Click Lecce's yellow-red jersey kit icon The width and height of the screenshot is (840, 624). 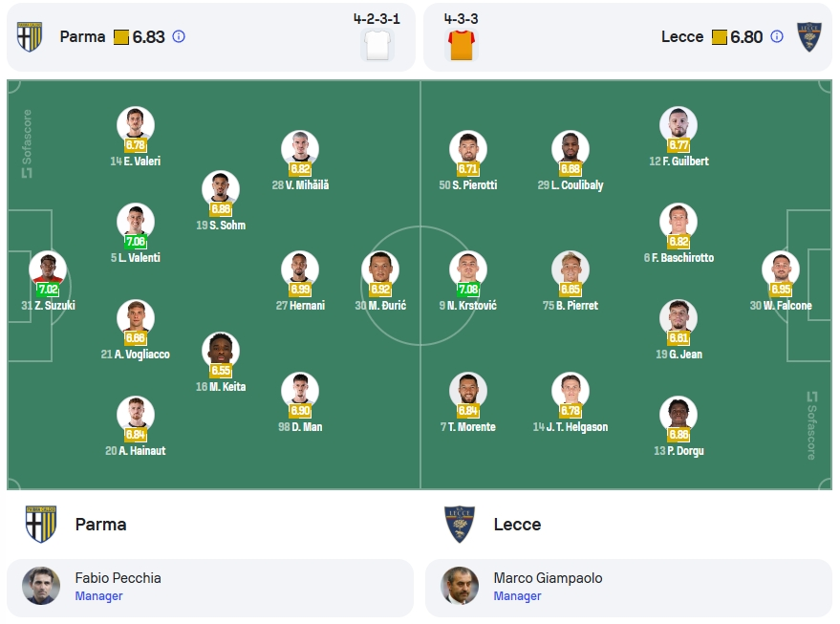(x=462, y=45)
